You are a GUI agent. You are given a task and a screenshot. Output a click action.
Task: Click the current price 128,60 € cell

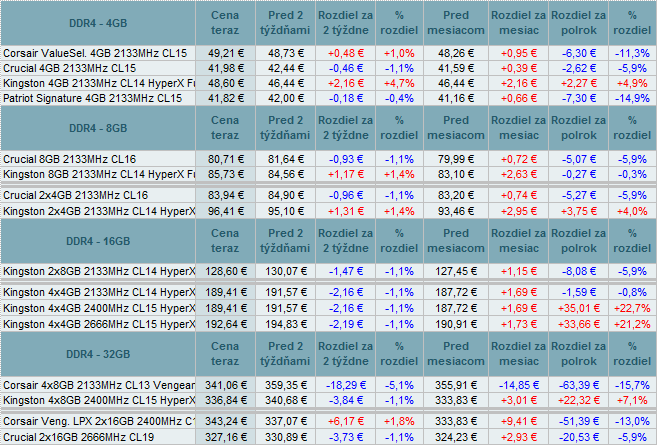pos(225,272)
